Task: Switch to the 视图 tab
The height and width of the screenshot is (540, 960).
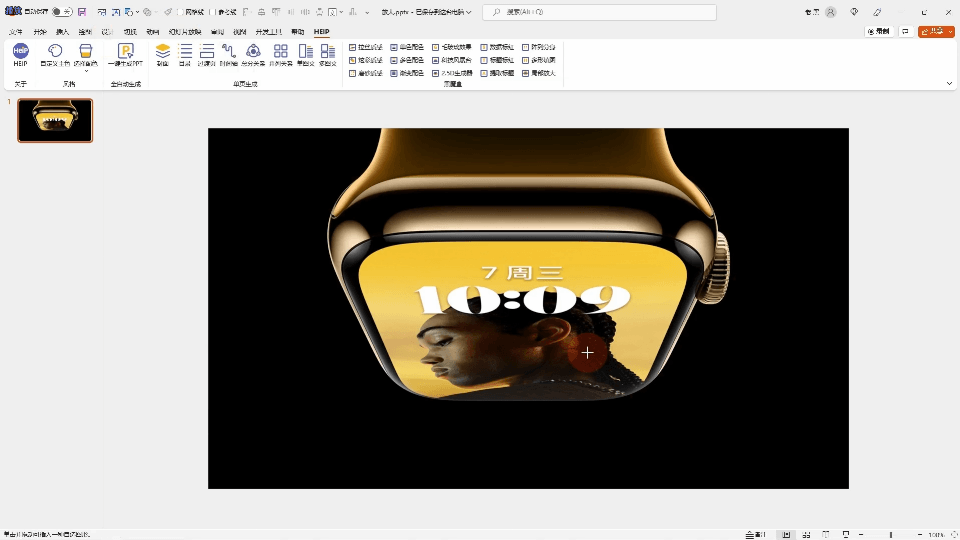Action: tap(239, 32)
